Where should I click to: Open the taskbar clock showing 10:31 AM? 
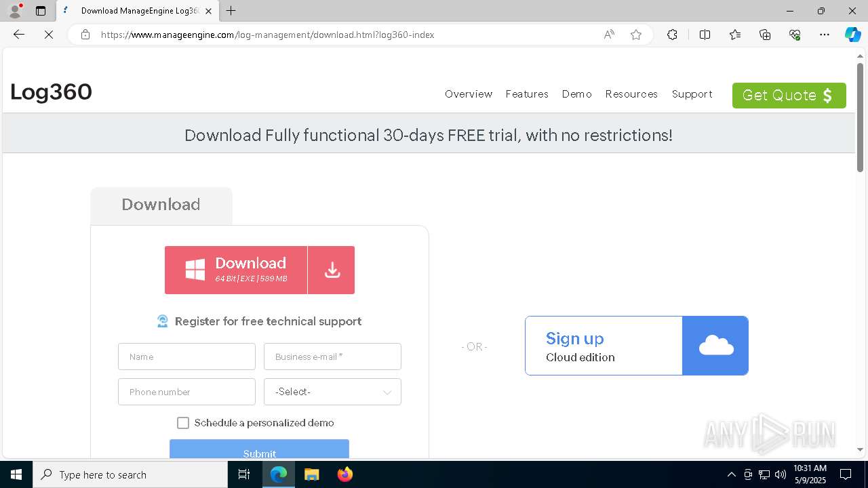click(810, 474)
